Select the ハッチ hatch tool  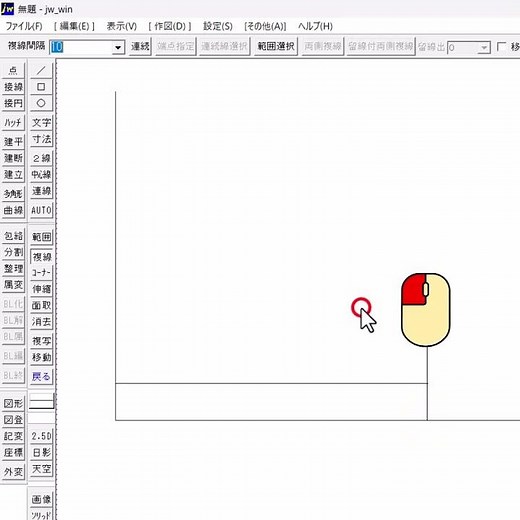pyautogui.click(x=13, y=123)
